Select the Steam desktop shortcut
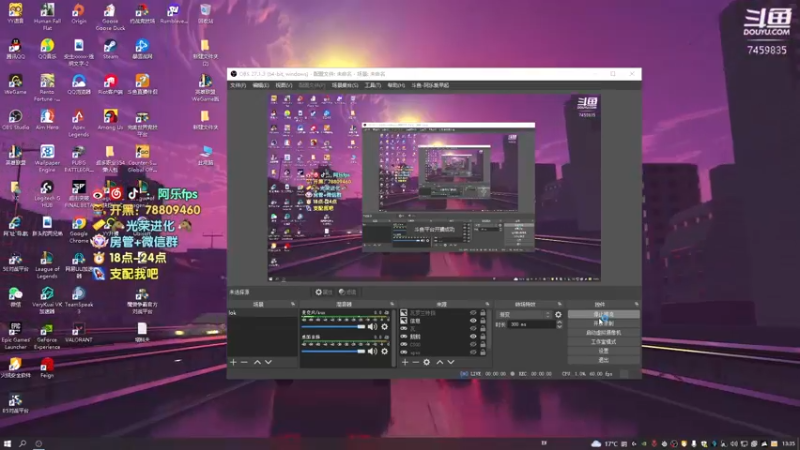The width and height of the screenshot is (800, 450). coord(110,49)
